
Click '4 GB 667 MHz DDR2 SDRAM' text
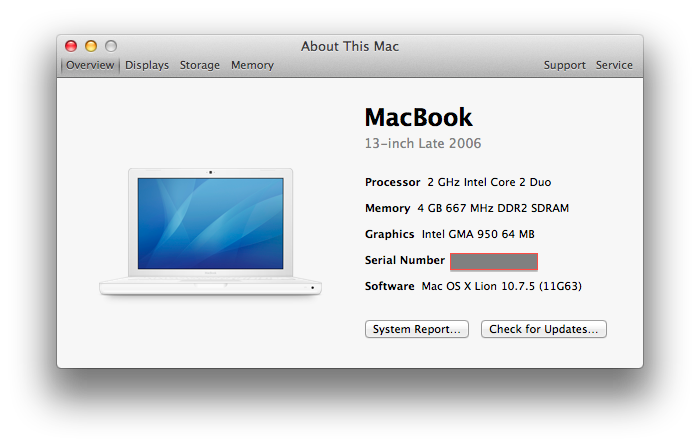point(493,208)
